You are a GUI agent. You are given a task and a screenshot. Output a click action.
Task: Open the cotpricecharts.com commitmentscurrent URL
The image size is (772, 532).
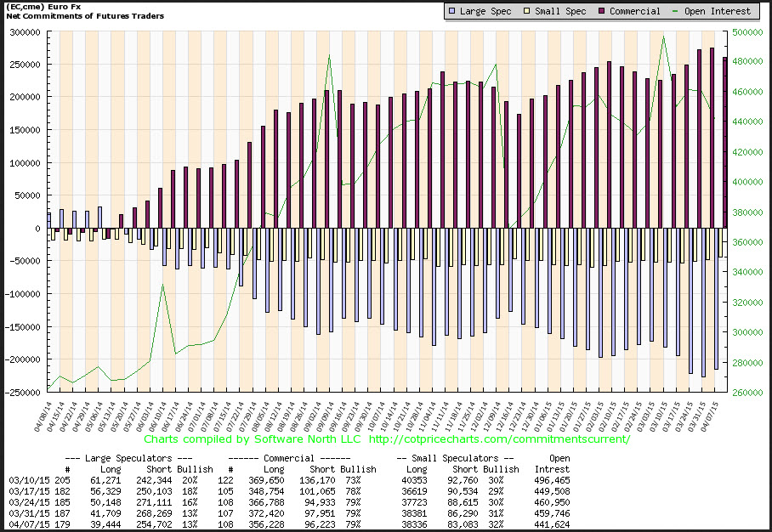coord(500,439)
